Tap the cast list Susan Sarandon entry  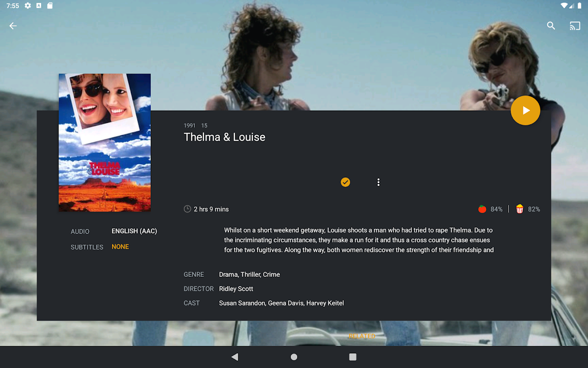(242, 303)
